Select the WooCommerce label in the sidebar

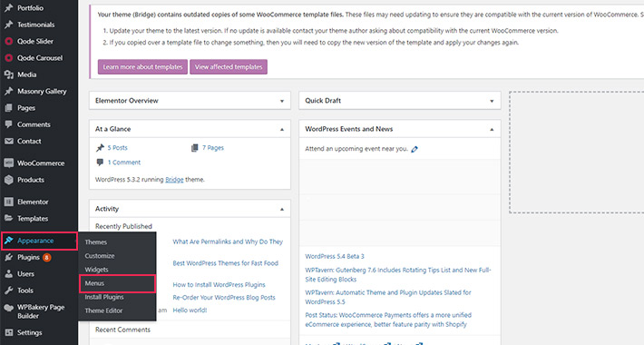[41, 163]
